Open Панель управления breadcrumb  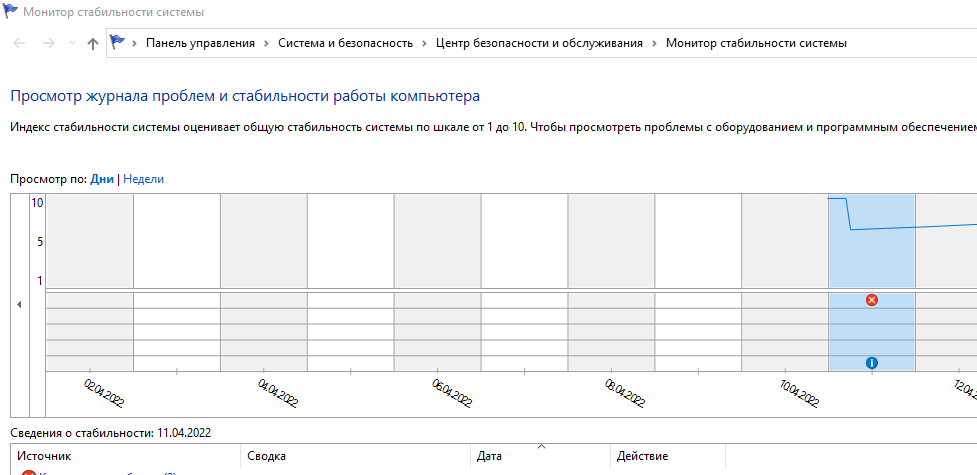pyautogui.click(x=200, y=43)
